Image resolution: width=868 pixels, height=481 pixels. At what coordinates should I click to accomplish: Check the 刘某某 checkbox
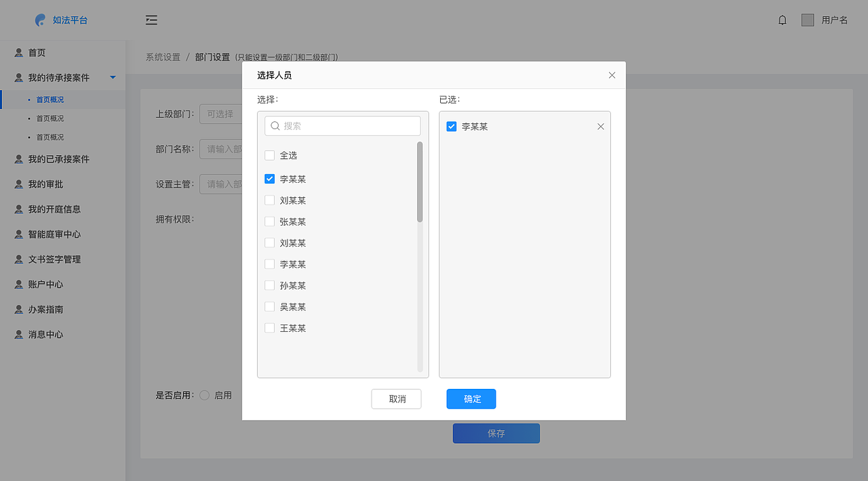pyautogui.click(x=269, y=200)
